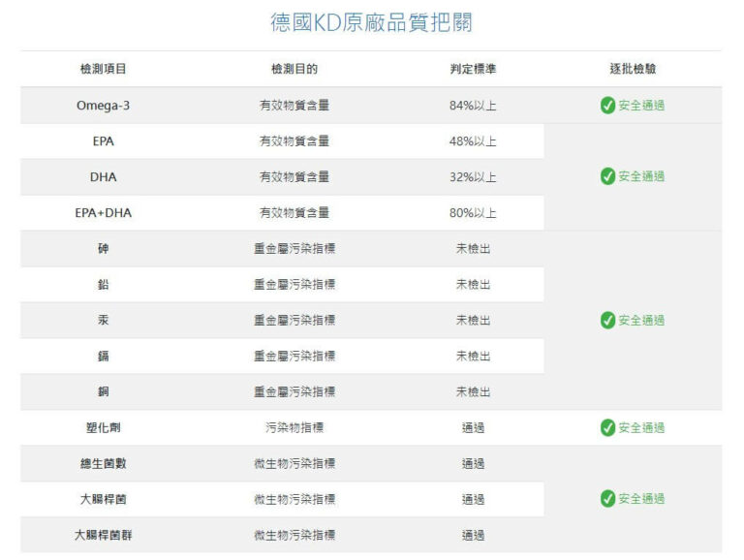This screenshot has height=560, width=744.
Task: Select the 判定標準 column header
Action: coord(473,70)
